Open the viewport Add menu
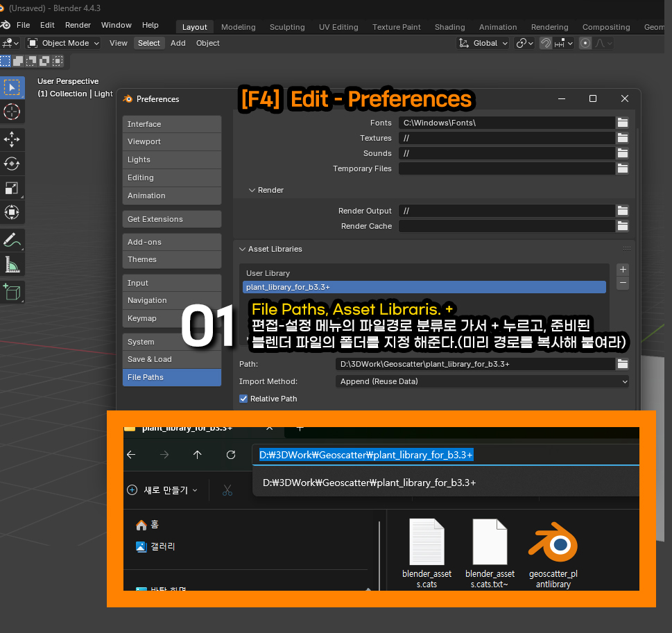 tap(178, 43)
